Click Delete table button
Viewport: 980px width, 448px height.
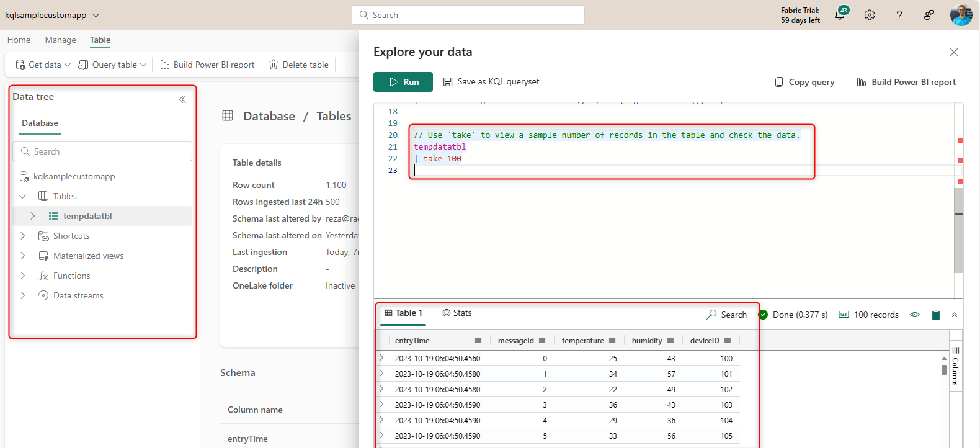299,65
